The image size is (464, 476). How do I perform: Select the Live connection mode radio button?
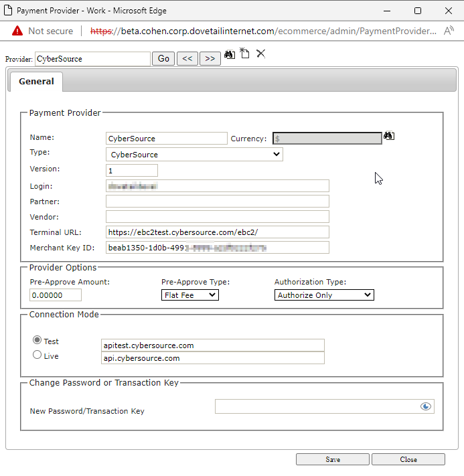pos(37,355)
